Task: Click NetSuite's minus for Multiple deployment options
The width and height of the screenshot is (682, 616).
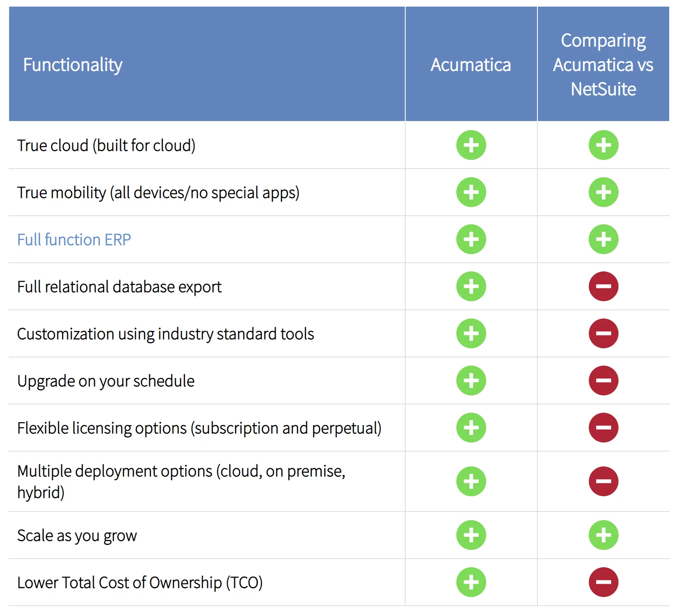Action: (603, 481)
